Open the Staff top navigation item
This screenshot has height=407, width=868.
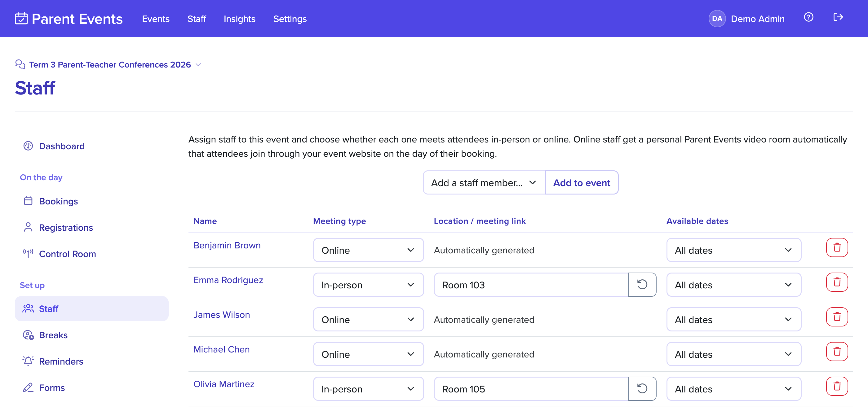point(197,19)
